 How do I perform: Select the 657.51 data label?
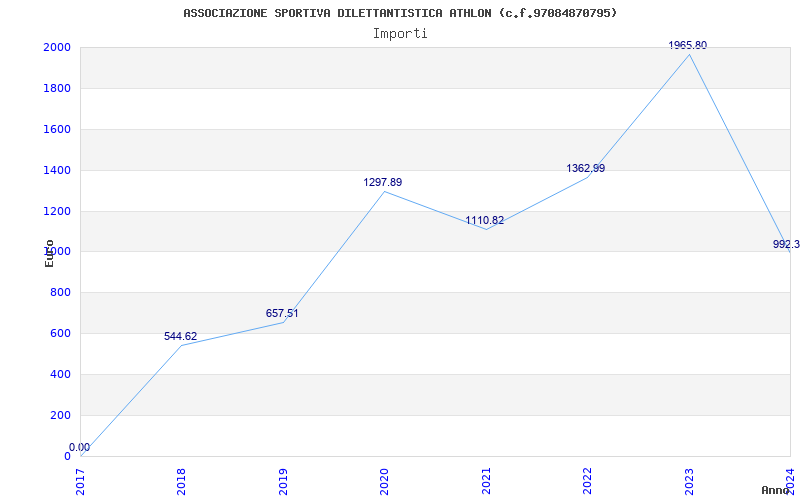[282, 313]
